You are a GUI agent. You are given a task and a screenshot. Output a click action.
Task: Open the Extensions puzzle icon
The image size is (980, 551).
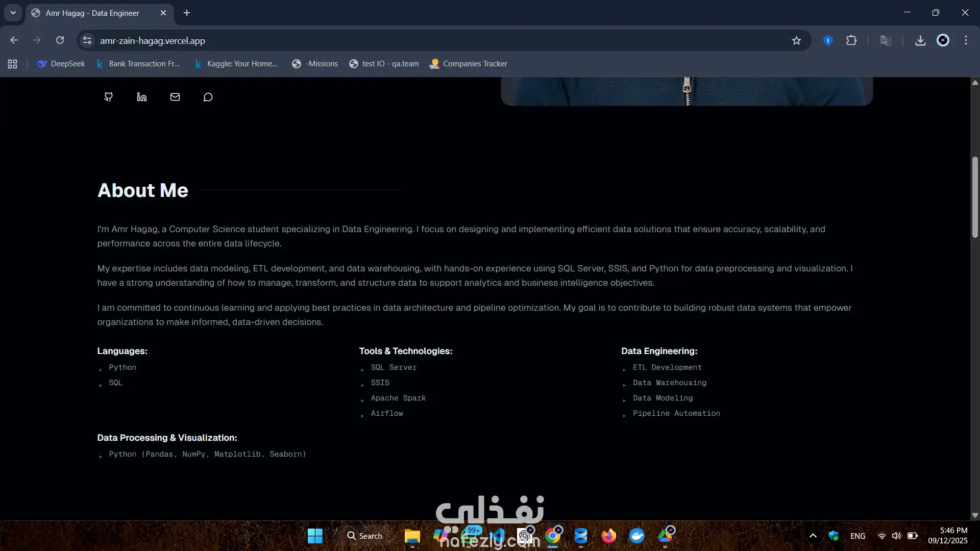click(851, 40)
